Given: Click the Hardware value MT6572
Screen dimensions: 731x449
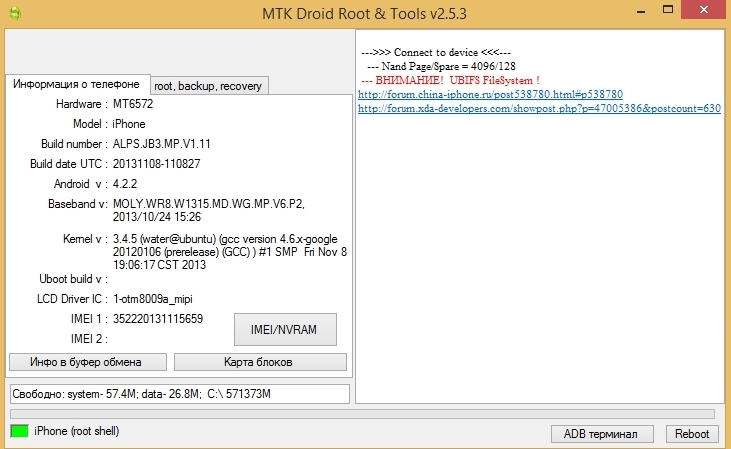Looking at the screenshot, I should point(133,103).
